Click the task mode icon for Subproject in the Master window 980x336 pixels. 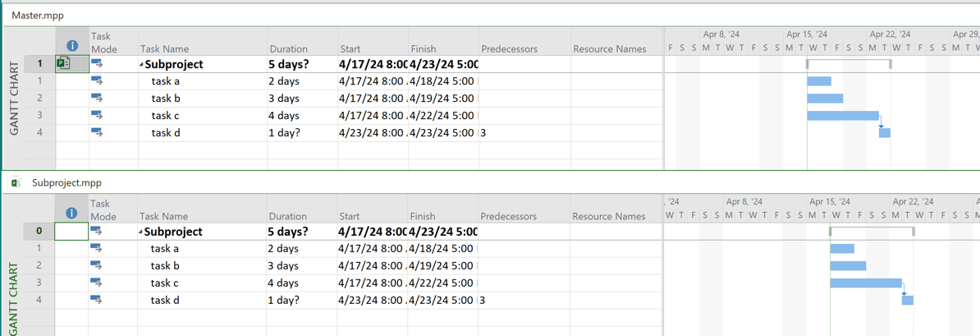(x=97, y=63)
